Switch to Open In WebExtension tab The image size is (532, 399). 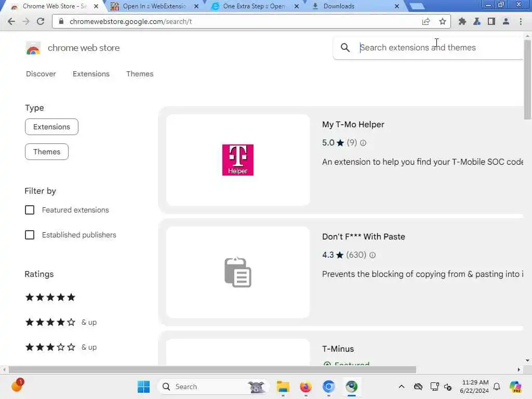(154, 6)
